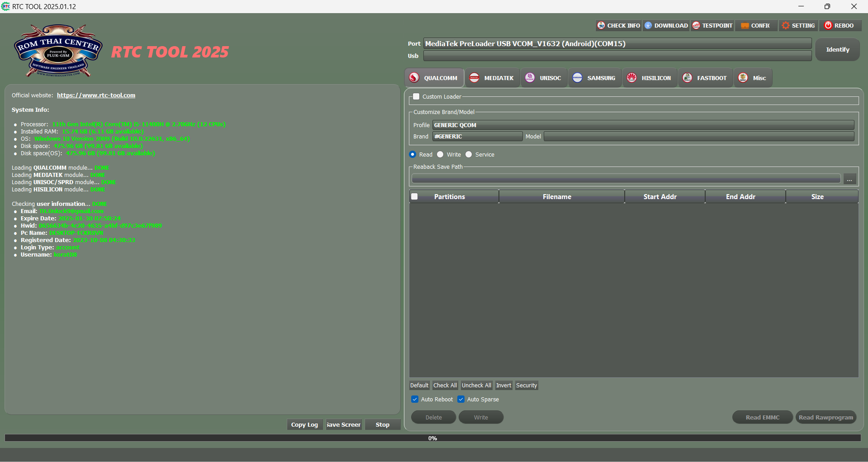The height and width of the screenshot is (462, 868).
Task: Open the SETTING icon
Action: (x=786, y=26)
